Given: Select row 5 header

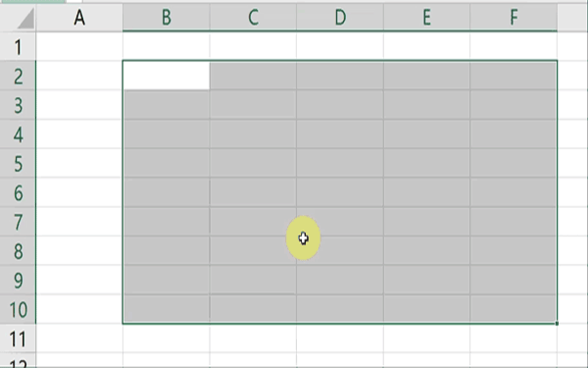Looking at the screenshot, I should pos(18,163).
